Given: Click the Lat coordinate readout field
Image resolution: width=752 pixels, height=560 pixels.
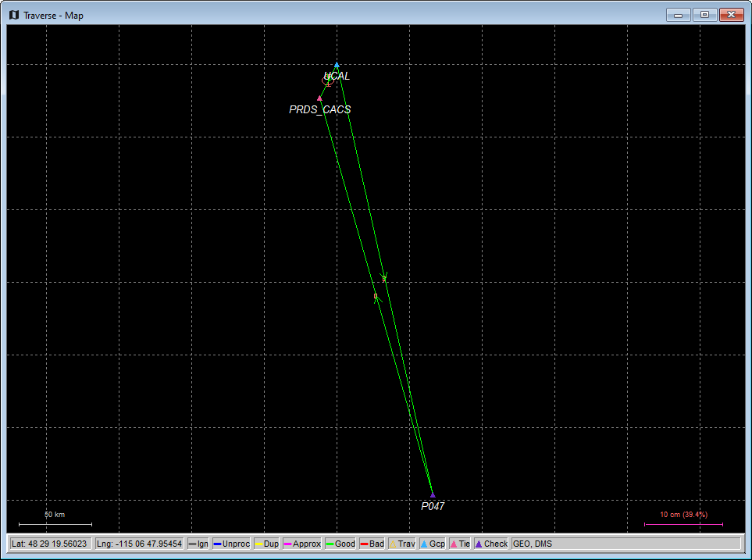Looking at the screenshot, I should [x=50, y=544].
